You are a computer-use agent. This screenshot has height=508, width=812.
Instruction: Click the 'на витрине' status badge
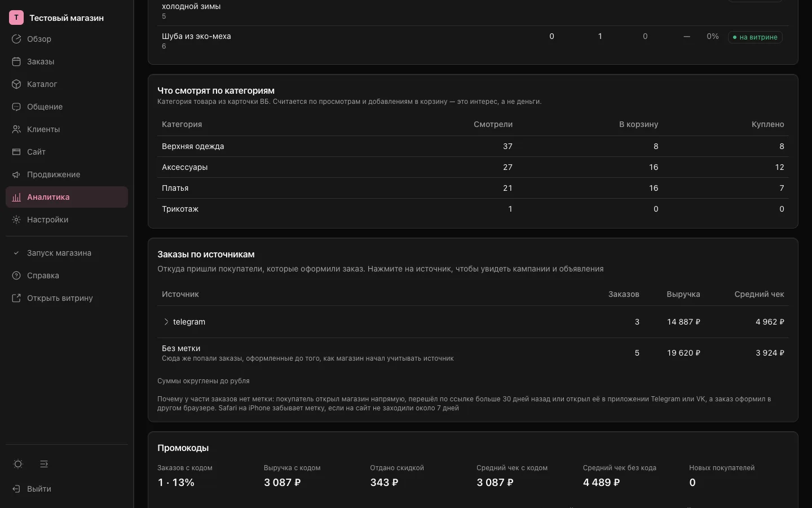755,37
